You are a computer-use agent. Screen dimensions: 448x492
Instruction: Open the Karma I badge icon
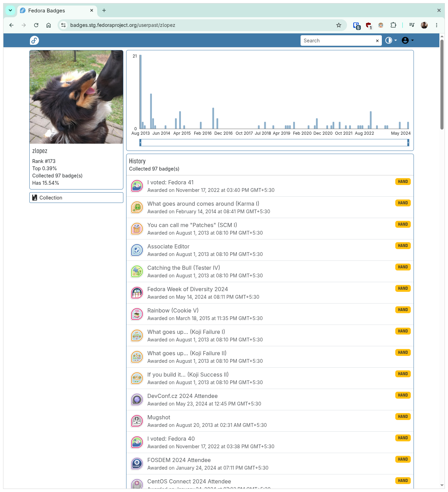tap(137, 207)
